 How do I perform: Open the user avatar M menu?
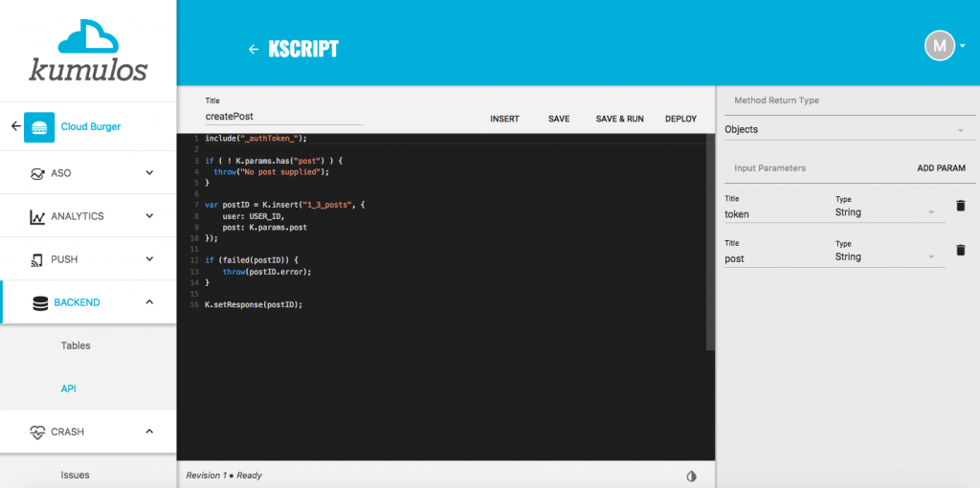coord(940,46)
